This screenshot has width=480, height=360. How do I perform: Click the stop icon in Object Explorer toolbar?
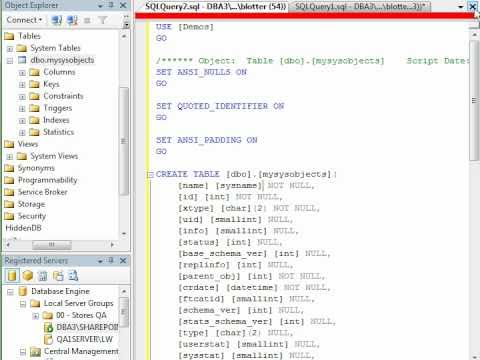[87, 21]
